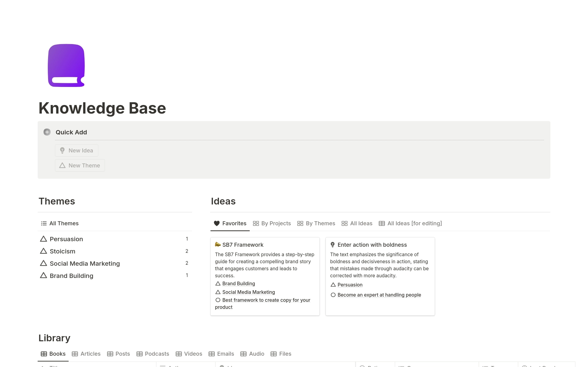This screenshot has height=367, width=588.
Task: Click the Social Media Marketing theme
Action: [84, 263]
